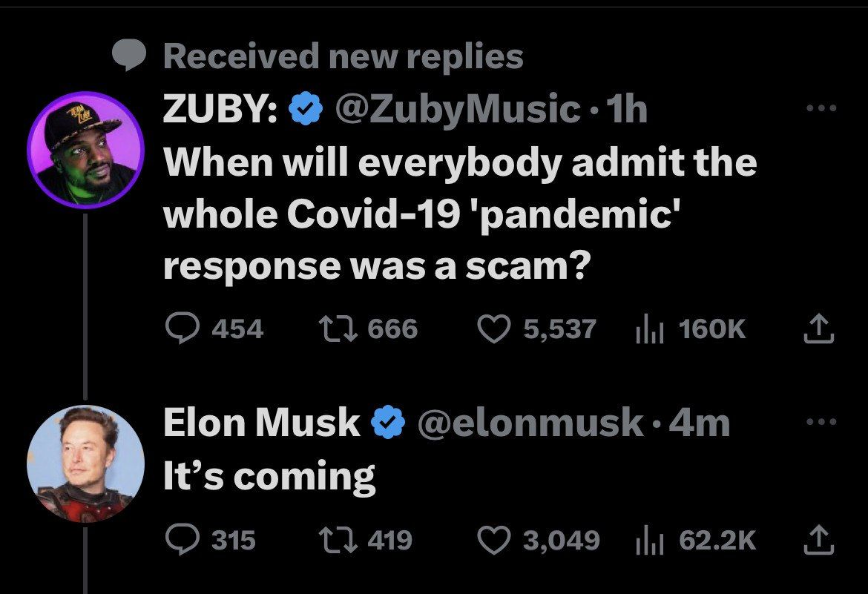The height and width of the screenshot is (594, 868).
Task: Visit the @ZubyMusic handle link
Action: click(x=458, y=110)
